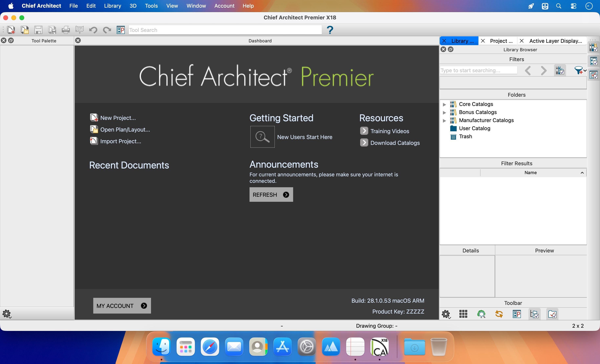The height and width of the screenshot is (364, 600).
Task: Click the Print toolbar icon
Action: pyautogui.click(x=66, y=30)
